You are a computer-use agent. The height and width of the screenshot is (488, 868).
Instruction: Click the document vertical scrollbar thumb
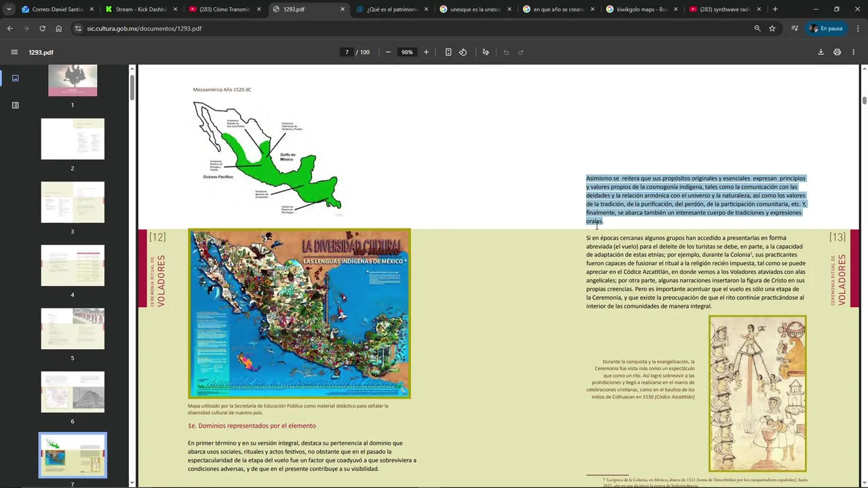coord(864,100)
